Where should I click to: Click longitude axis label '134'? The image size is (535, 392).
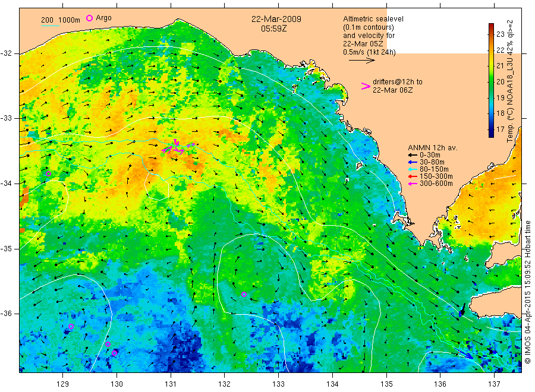(x=332, y=384)
